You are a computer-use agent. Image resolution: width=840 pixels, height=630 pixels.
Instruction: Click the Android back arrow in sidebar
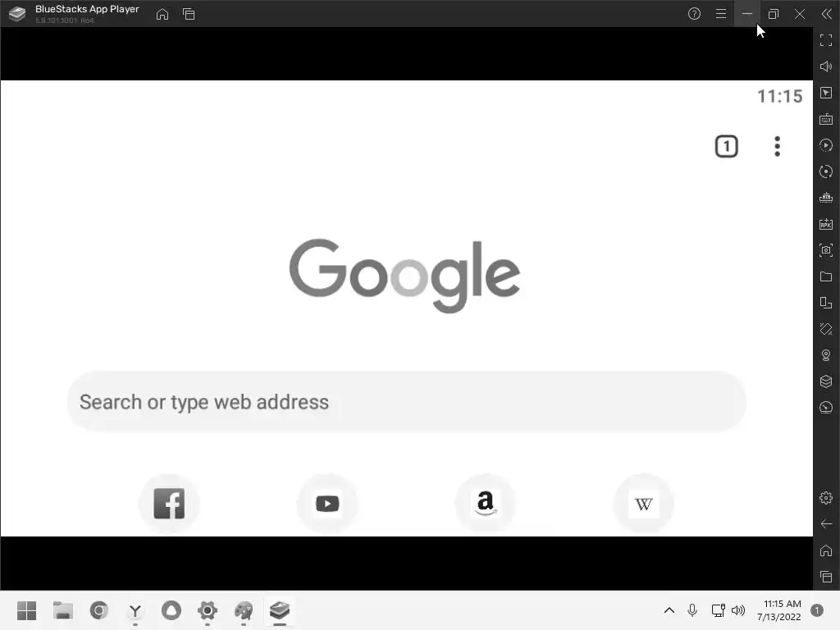(826, 524)
